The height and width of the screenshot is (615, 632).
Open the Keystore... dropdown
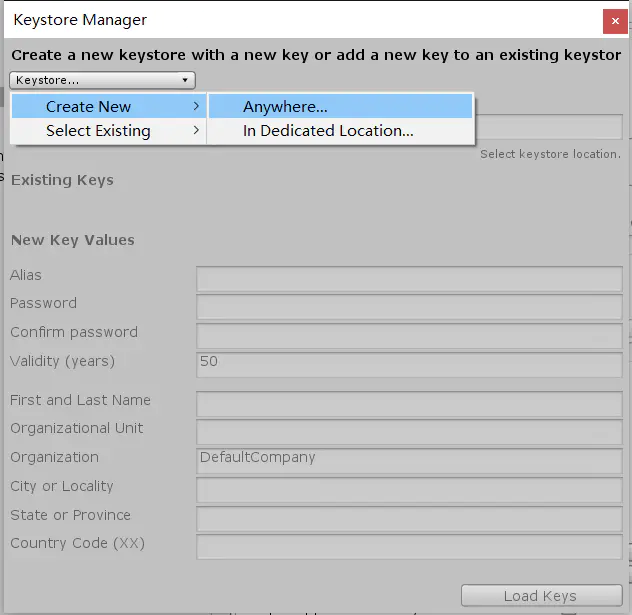pos(102,80)
